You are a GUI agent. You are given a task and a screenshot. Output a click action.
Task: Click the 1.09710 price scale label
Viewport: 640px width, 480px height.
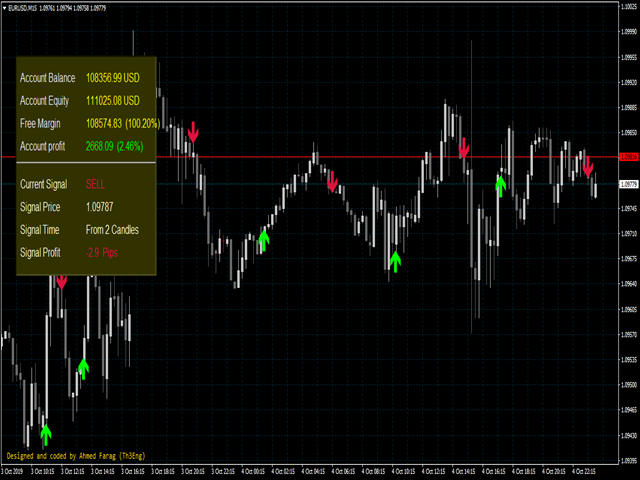coord(629,234)
